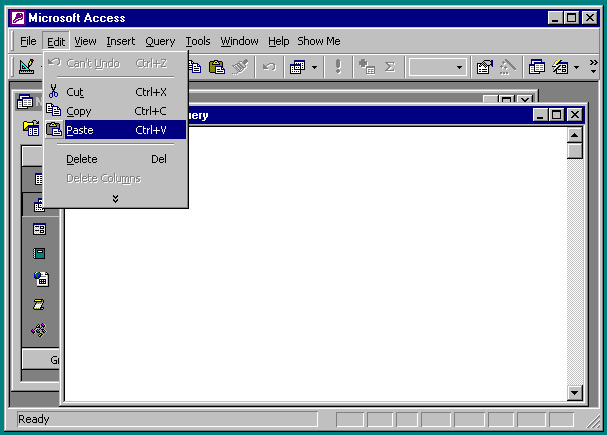Select the Forms icon in database sidebar

[39, 229]
